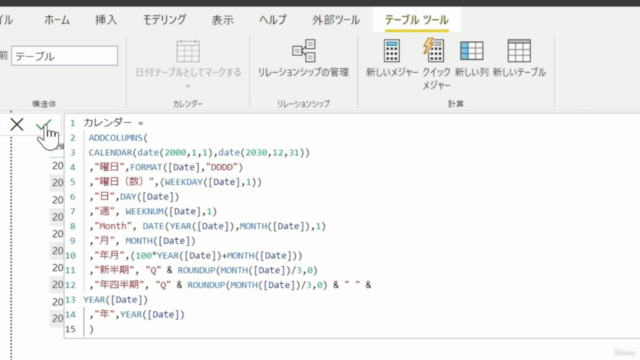Open the Quick Measure lightning calculator icon

[433, 50]
